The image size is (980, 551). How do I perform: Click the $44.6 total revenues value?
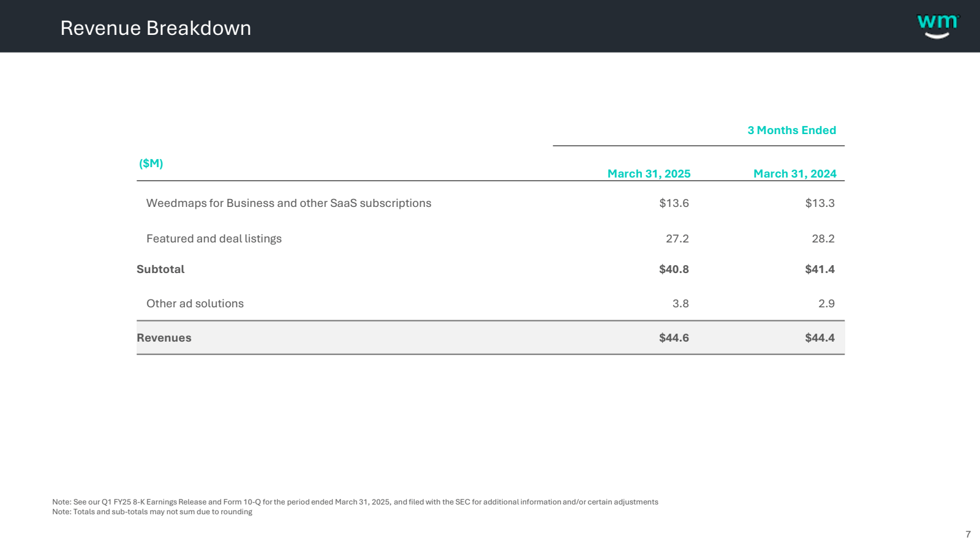coord(674,338)
